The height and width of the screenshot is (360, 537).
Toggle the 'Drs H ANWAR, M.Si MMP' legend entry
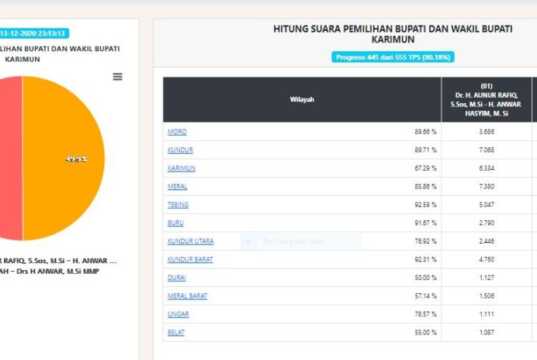pyautogui.click(x=50, y=271)
